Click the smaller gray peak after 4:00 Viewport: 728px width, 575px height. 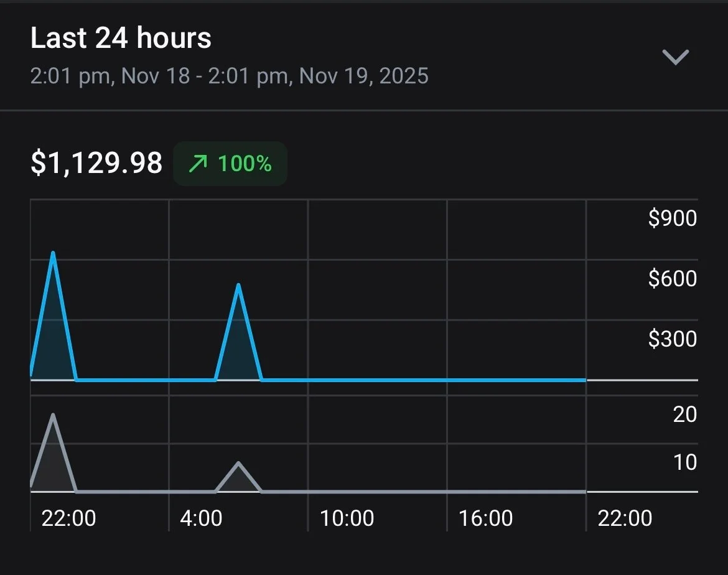pyautogui.click(x=238, y=464)
